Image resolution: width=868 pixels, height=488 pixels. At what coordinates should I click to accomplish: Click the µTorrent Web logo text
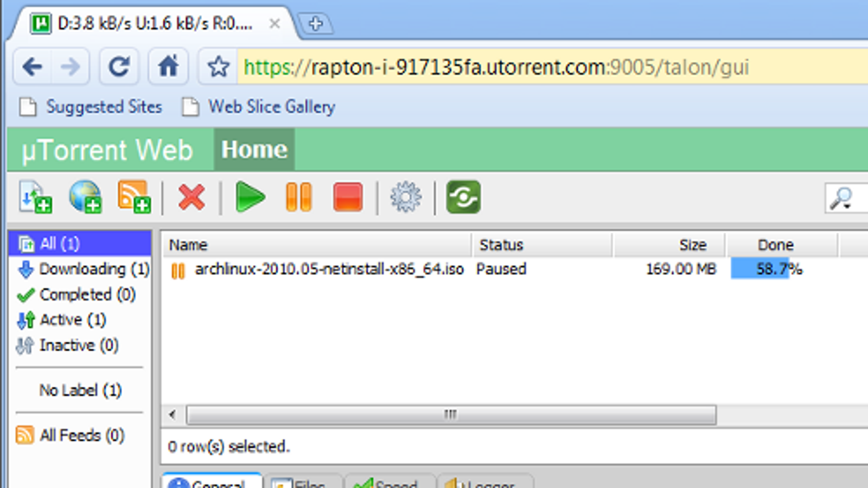pyautogui.click(x=107, y=150)
